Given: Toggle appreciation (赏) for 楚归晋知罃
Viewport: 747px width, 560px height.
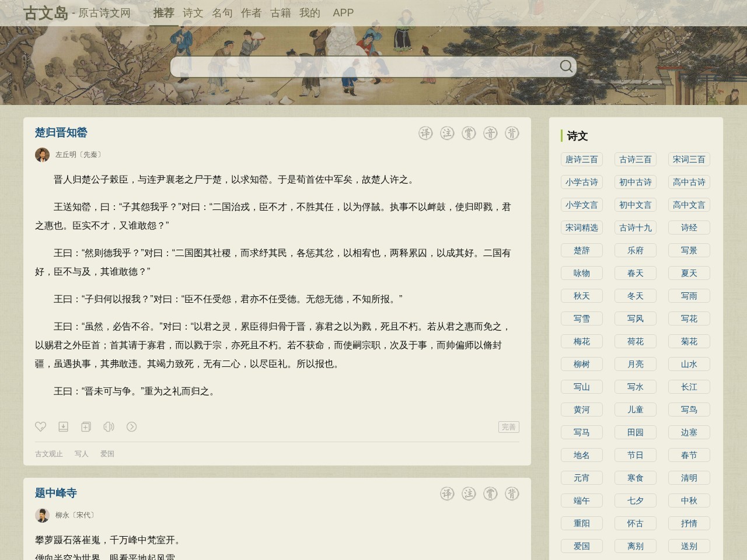Looking at the screenshot, I should coord(469,134).
